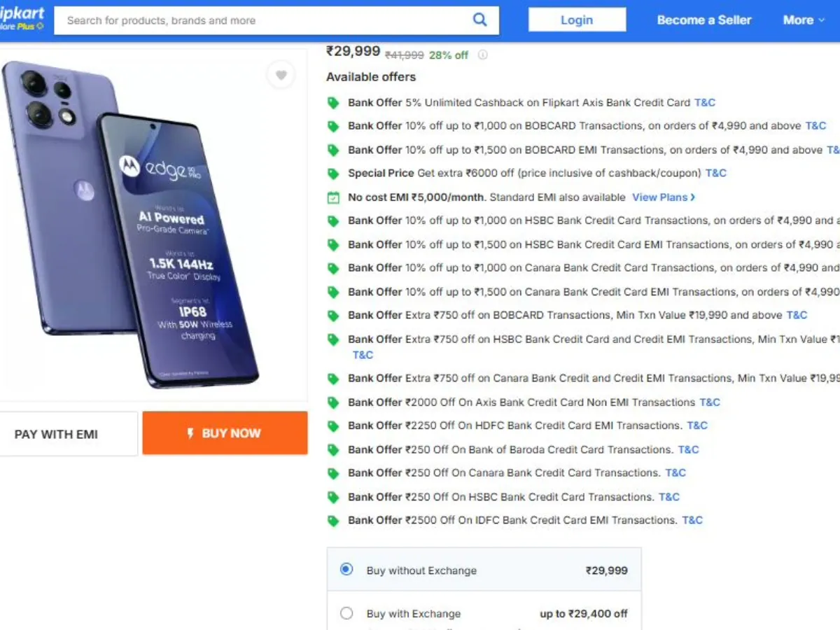Click tag icon for ₹250 Off HSBC offer
This screenshot has width=840, height=630.
(334, 497)
